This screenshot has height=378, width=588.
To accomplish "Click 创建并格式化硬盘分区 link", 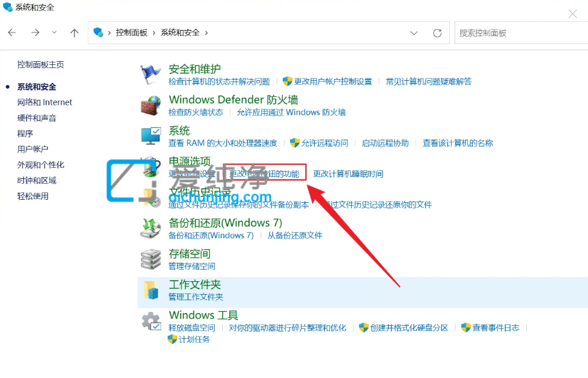I will coord(409,328).
